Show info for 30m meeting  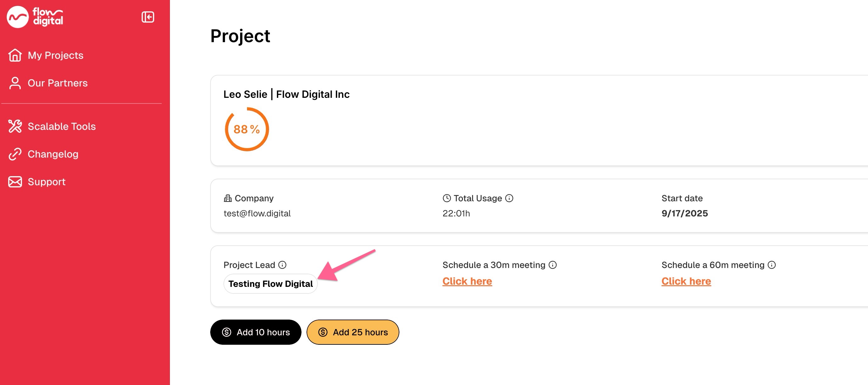[x=553, y=265]
